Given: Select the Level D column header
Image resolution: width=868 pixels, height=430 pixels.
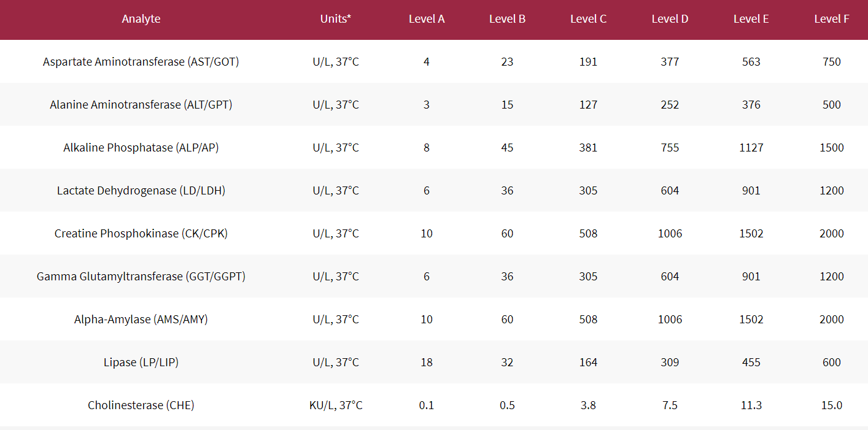Looking at the screenshot, I should [670, 19].
